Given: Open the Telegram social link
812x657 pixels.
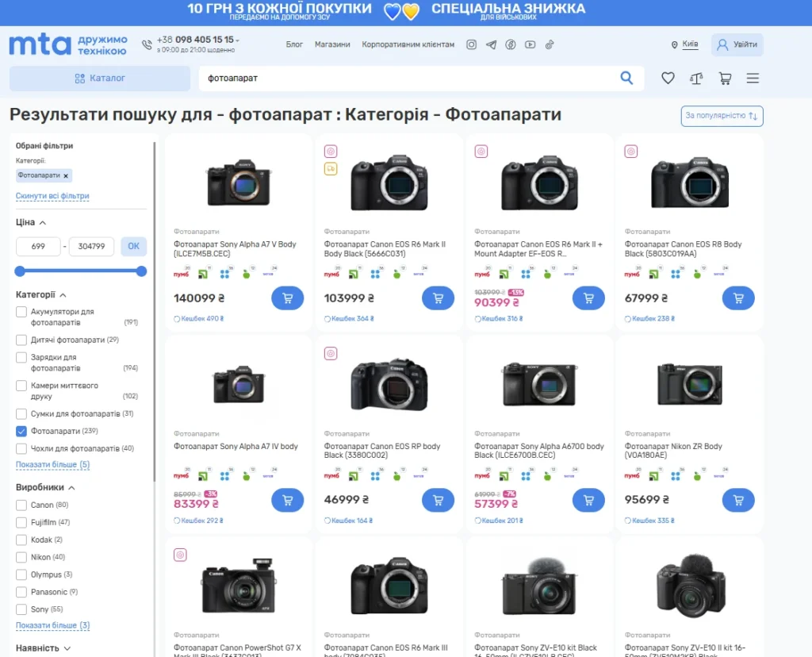Looking at the screenshot, I should pos(491,44).
